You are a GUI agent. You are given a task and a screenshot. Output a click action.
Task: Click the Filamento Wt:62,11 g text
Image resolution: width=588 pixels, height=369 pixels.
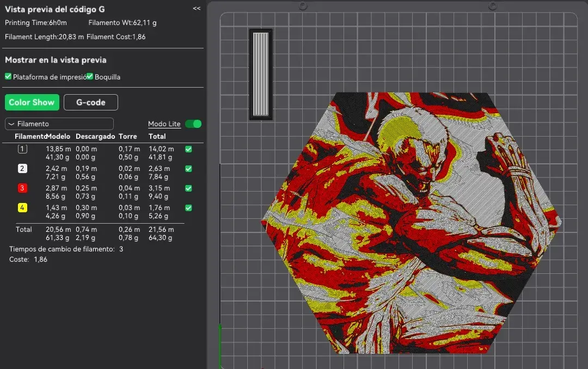point(122,22)
